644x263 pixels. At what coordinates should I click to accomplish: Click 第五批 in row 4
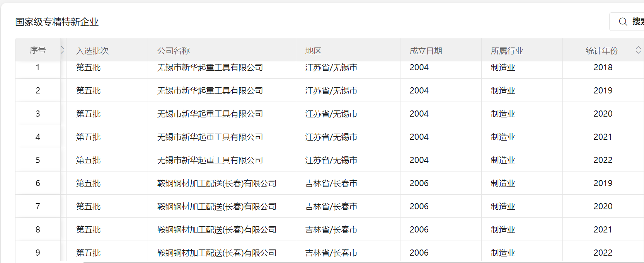89,137
